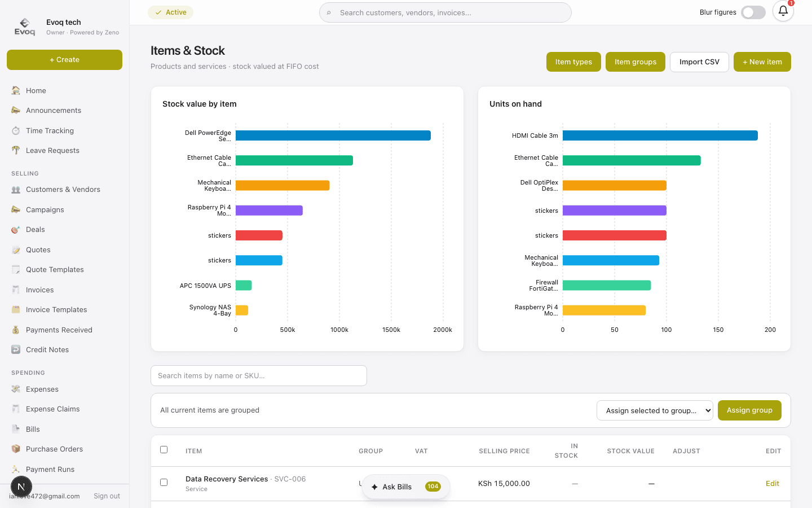Click the Home sidebar icon

(x=16, y=90)
